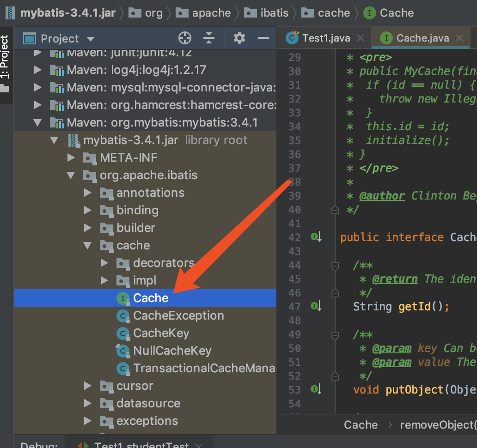The width and height of the screenshot is (477, 448).
Task: Collapse the cache package folder
Action: 88,246
